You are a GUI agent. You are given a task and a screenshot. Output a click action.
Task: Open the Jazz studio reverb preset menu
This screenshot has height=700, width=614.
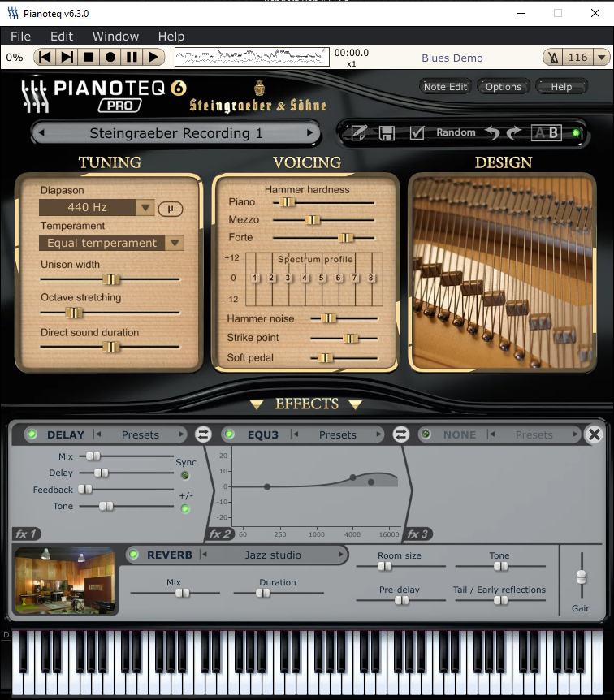pyautogui.click(x=273, y=555)
